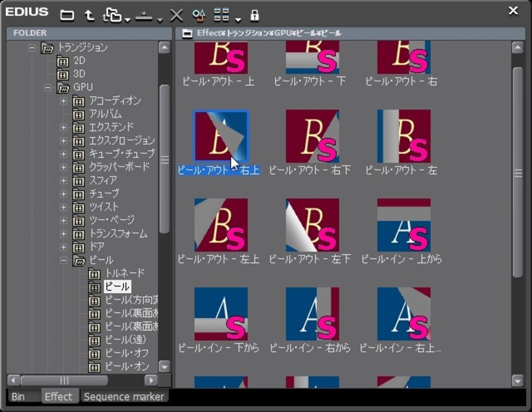Viewport: 532px width, 412px height.
Task: Collapse the GPU folder
Action: coord(47,87)
